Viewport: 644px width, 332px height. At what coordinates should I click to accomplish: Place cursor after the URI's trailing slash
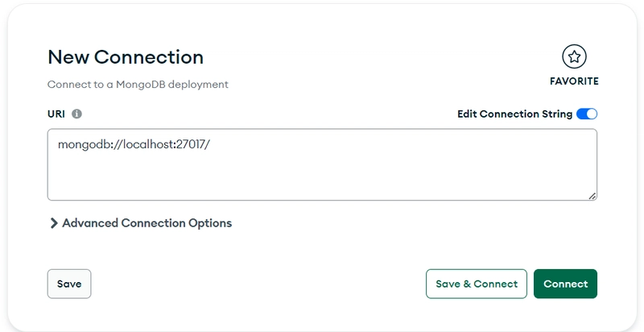click(212, 146)
